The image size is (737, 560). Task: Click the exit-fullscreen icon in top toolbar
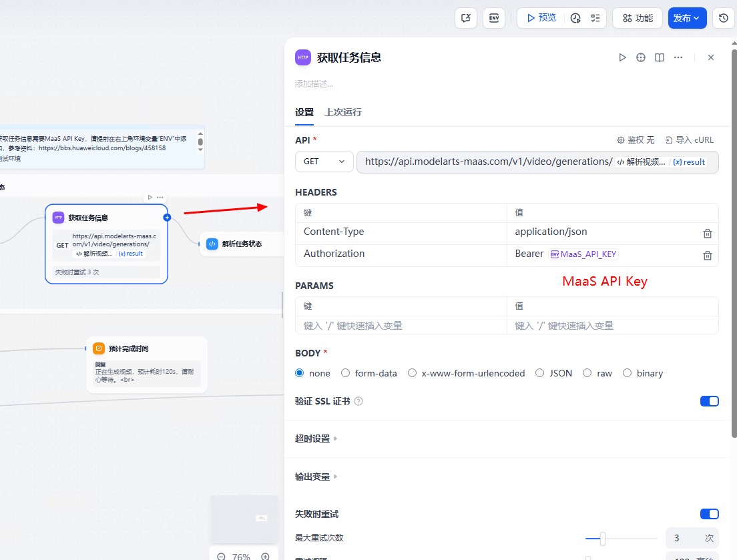[x=466, y=18]
